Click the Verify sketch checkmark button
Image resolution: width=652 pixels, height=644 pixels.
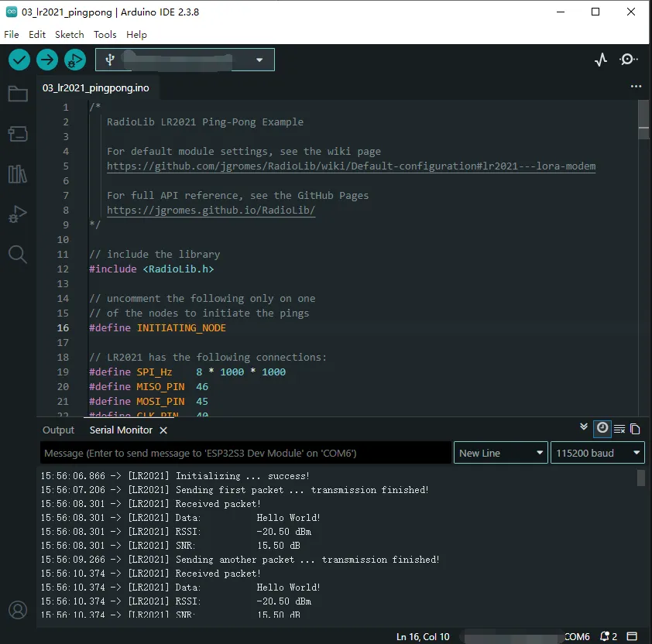19,60
